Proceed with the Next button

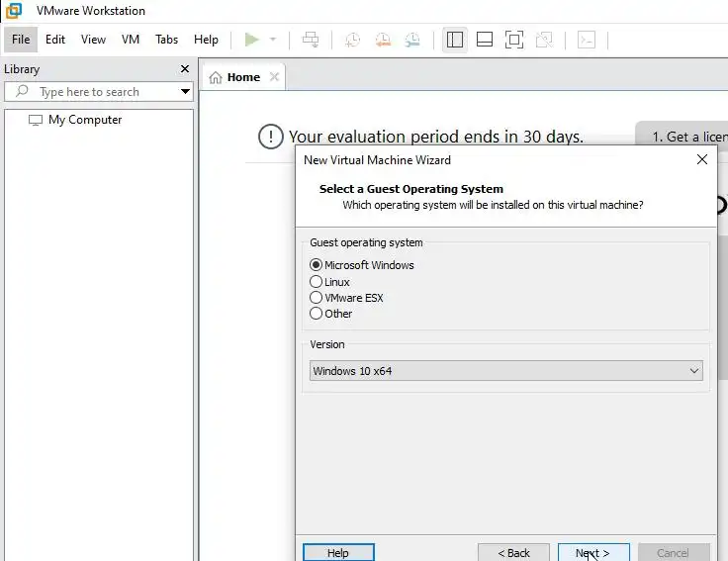593,553
